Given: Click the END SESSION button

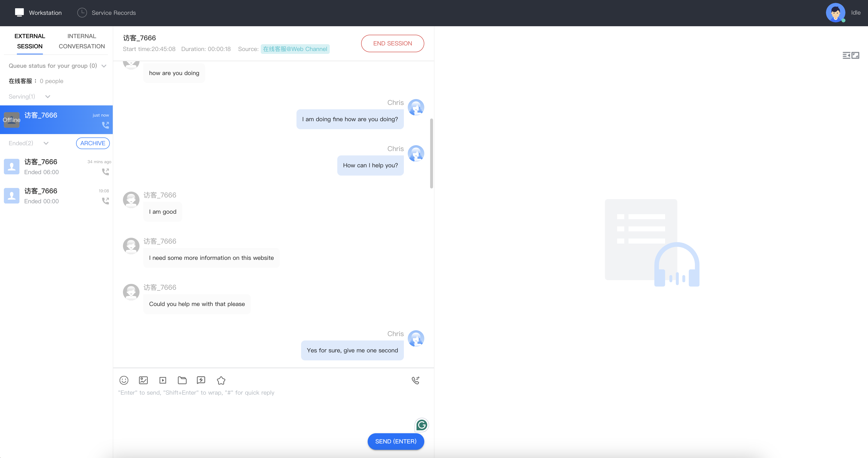Looking at the screenshot, I should [392, 43].
